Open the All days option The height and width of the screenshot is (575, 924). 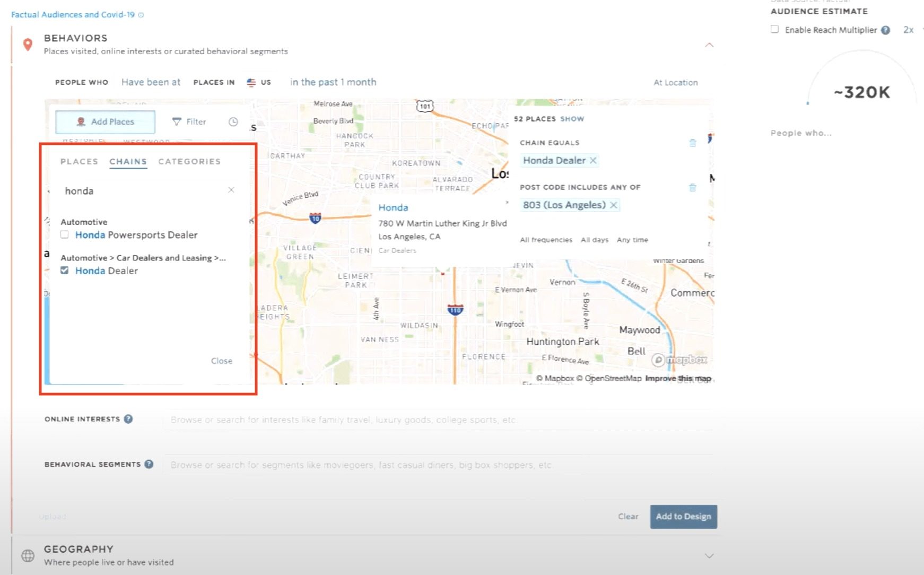pyautogui.click(x=595, y=240)
